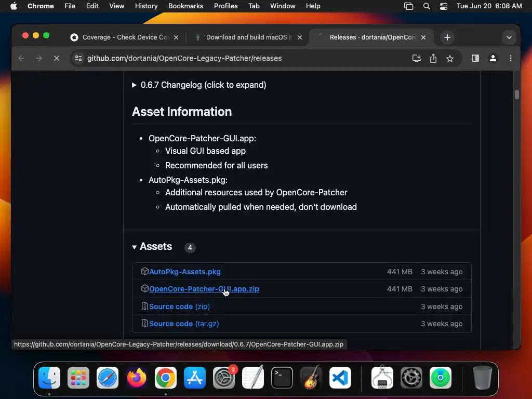Open the File menu
The height and width of the screenshot is (399, 532).
click(x=70, y=6)
